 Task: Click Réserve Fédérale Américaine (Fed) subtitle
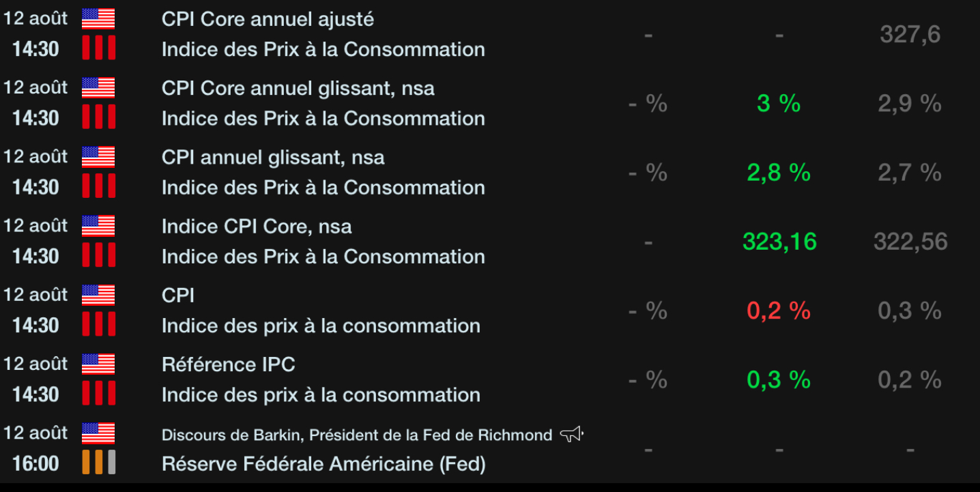(x=323, y=464)
